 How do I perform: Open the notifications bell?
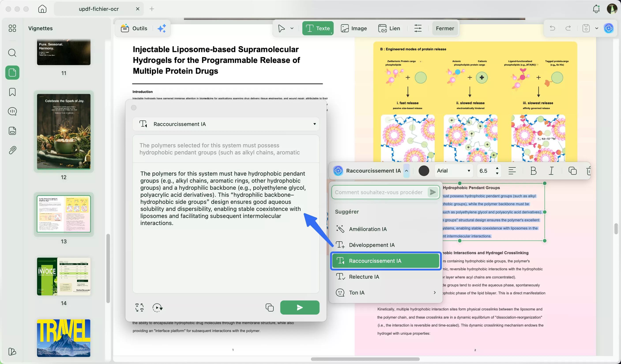pos(596,9)
